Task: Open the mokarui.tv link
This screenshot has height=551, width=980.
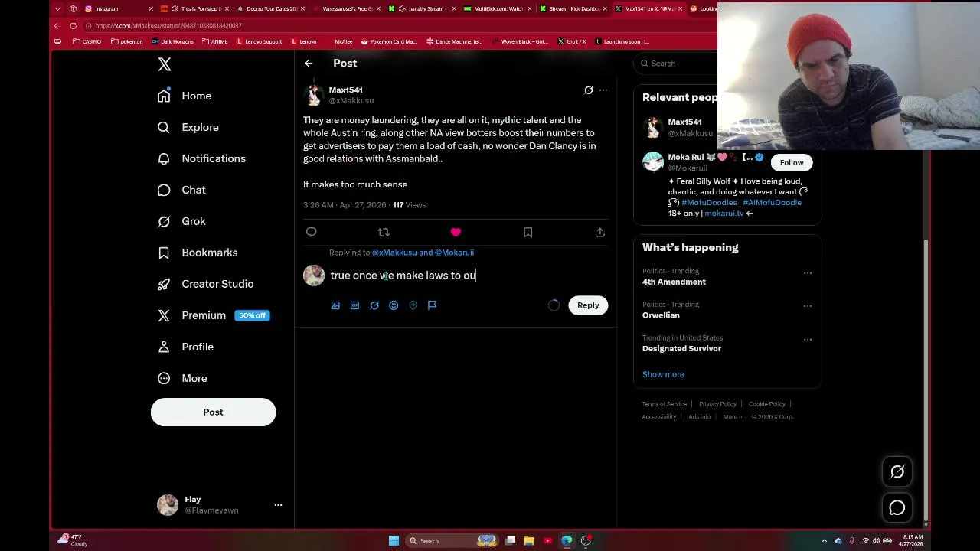Action: tap(724, 214)
